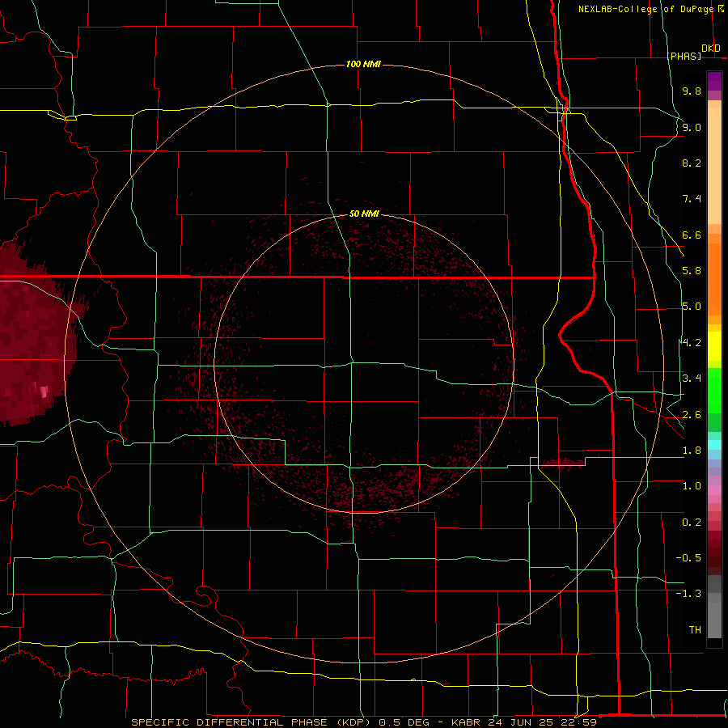The image size is (728, 728).
Task: Click the 2.6 scale value
Action: coord(692,415)
